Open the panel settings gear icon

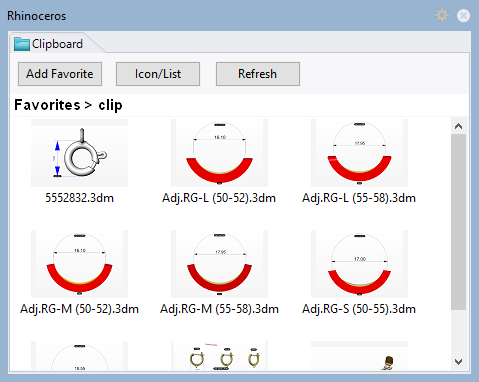(442, 15)
